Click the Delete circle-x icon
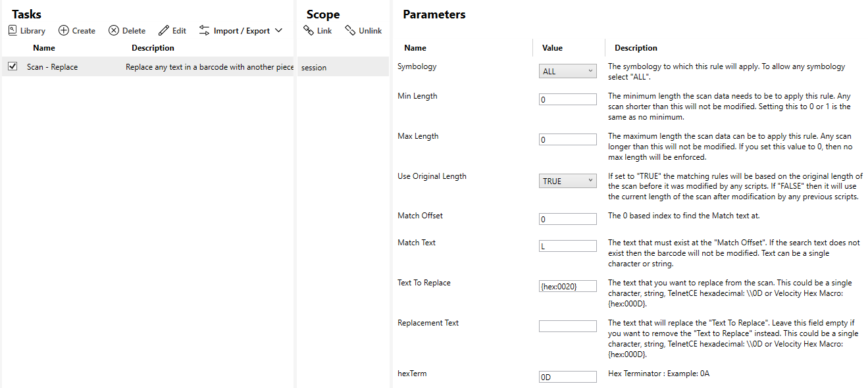 [114, 30]
